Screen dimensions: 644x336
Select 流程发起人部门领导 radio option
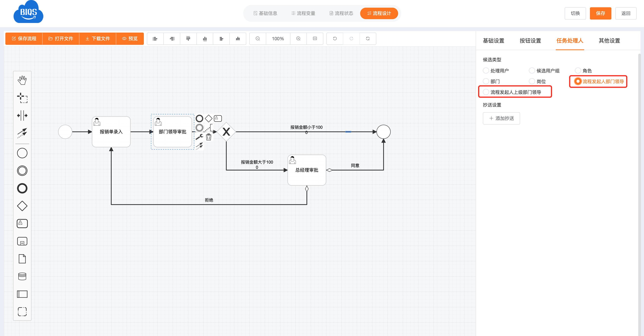(x=599, y=81)
